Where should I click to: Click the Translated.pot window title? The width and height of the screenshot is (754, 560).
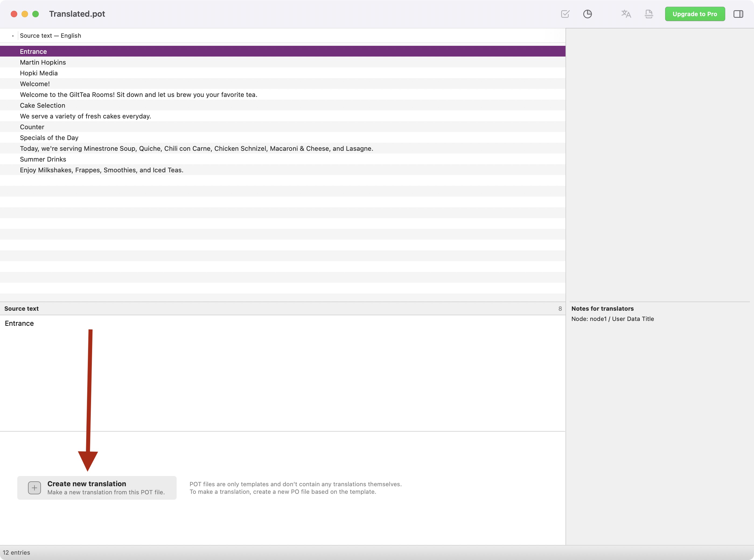pos(77,14)
